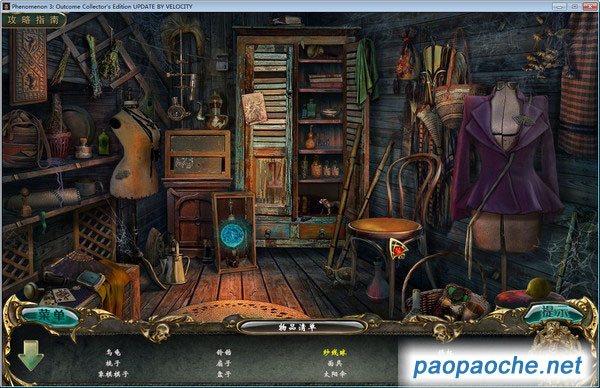Open the 攻略指南 strategy guide tab
The height and width of the screenshot is (388, 600).
point(34,20)
